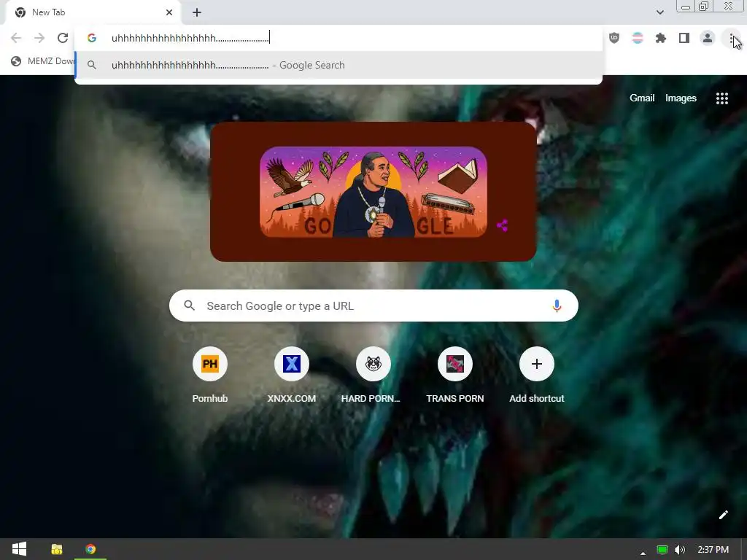
Task: Open the Google G icon in address bar
Action: (x=92, y=38)
